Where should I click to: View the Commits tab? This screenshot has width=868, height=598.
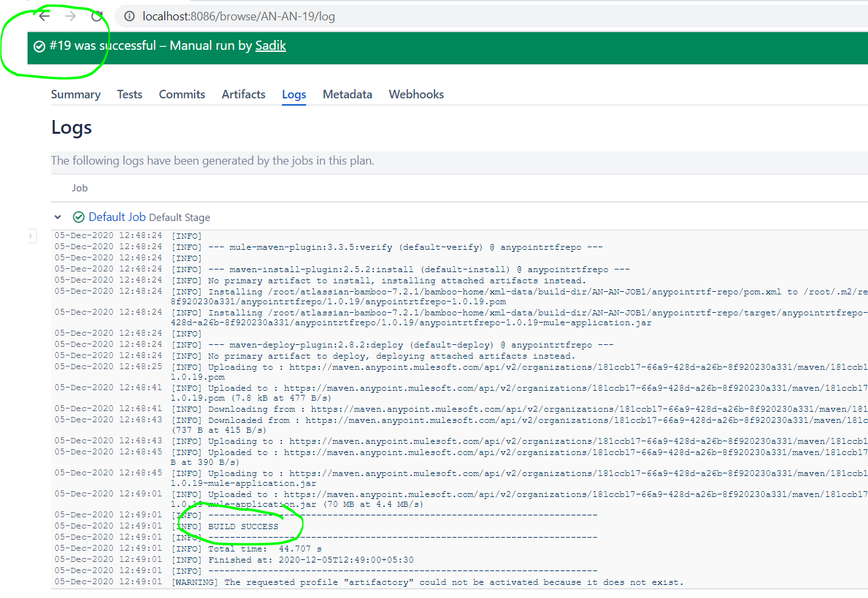182,94
